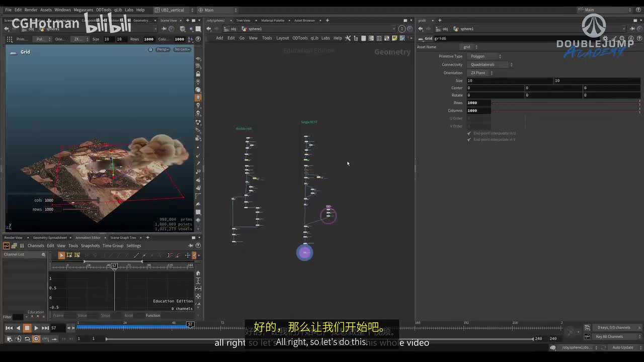Screen dimensions: 644x362
Task: Switch to Geometry Spreadsheet tab
Action: [x=50, y=237]
